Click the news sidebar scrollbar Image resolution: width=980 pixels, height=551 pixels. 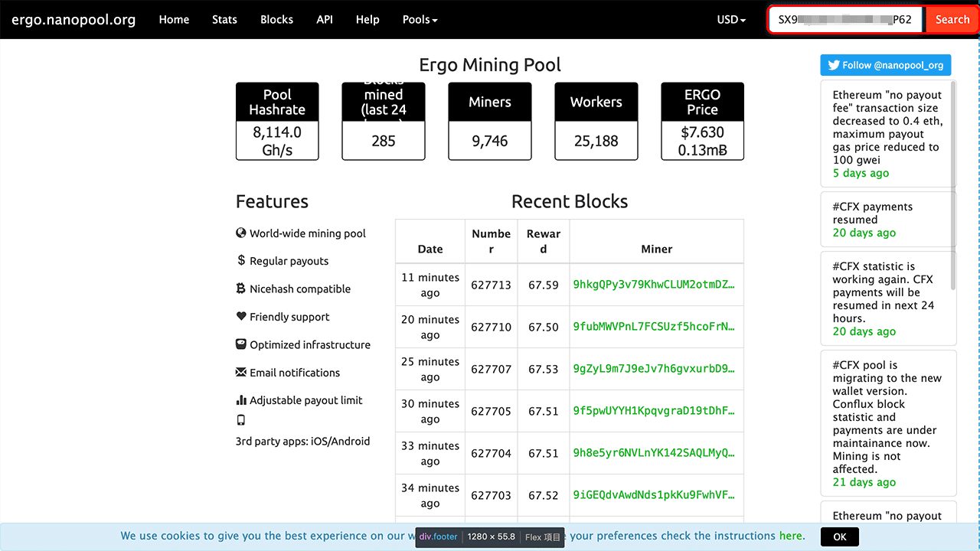953,184
